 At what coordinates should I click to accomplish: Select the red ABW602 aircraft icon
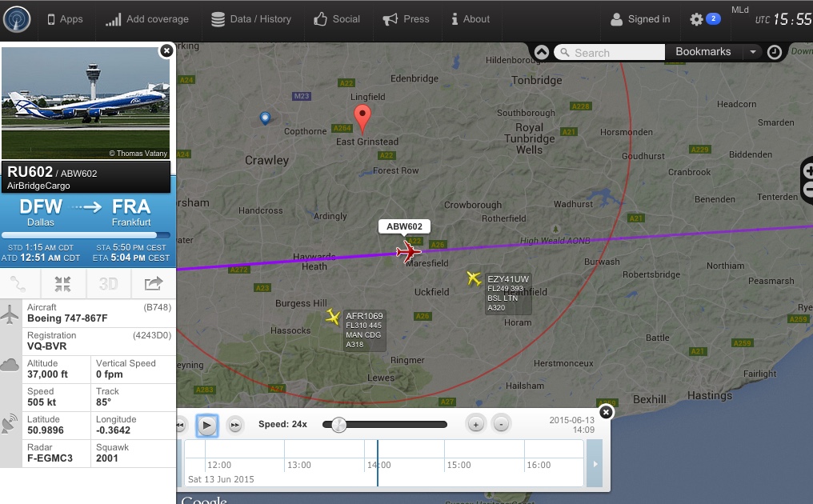409,252
